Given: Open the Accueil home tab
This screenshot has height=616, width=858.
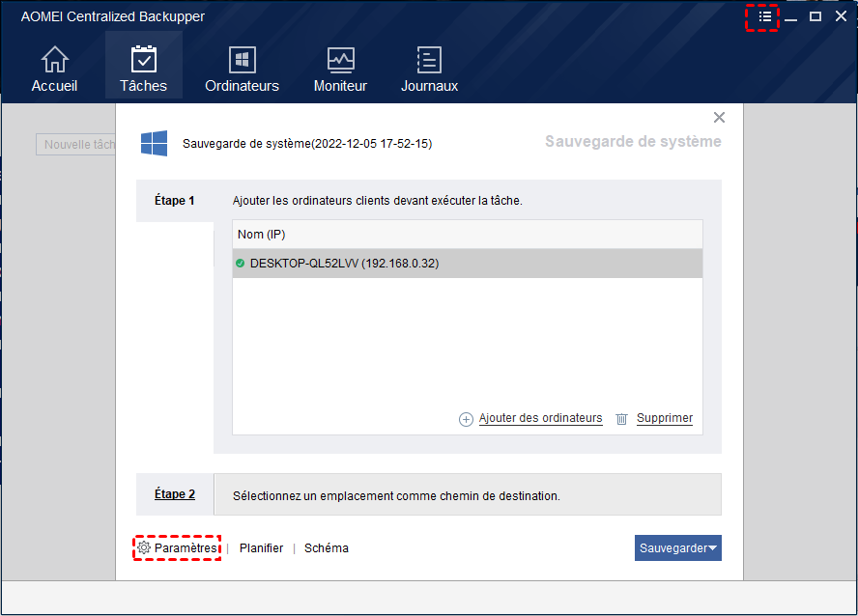Looking at the screenshot, I should [x=54, y=69].
